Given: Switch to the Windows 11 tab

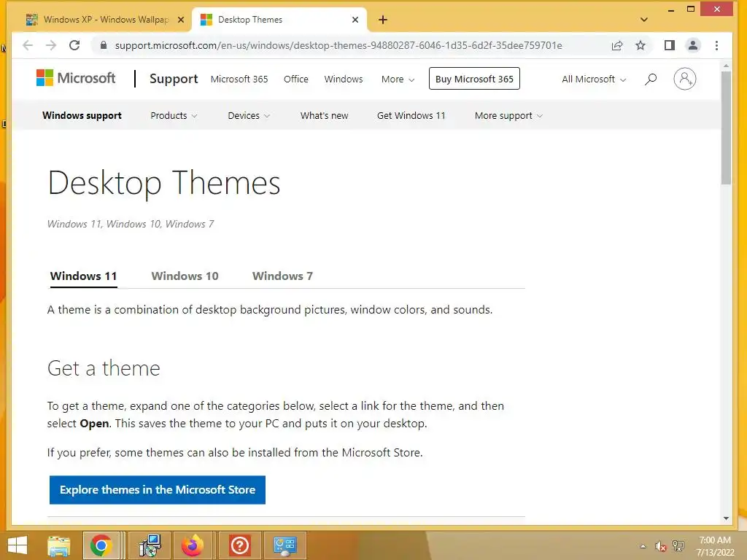Looking at the screenshot, I should [83, 276].
